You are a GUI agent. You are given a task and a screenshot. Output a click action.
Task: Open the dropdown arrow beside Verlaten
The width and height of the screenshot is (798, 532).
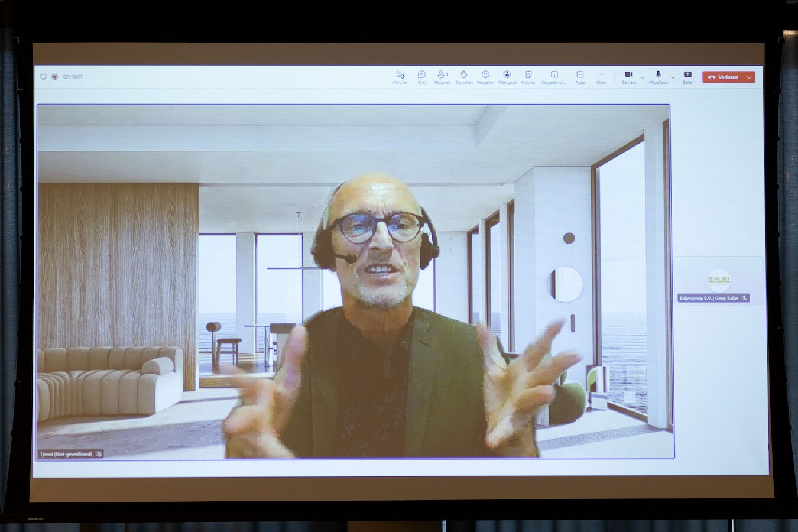(x=750, y=77)
